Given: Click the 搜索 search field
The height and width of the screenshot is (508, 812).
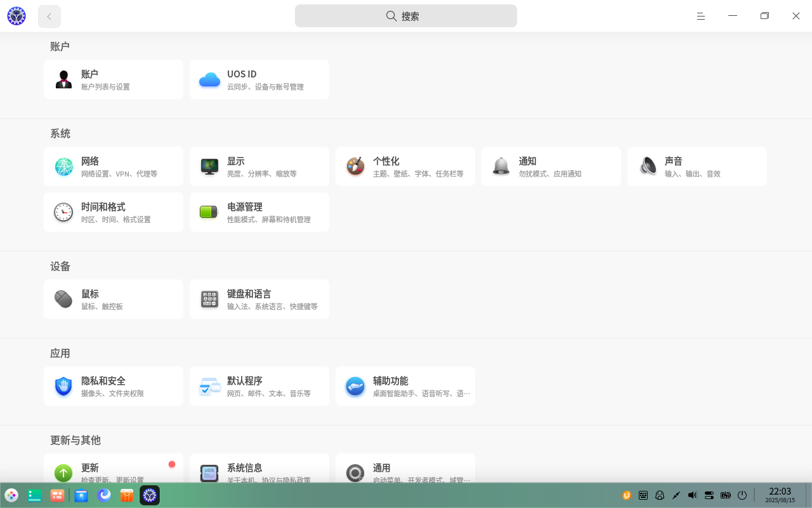Looking at the screenshot, I should [406, 16].
